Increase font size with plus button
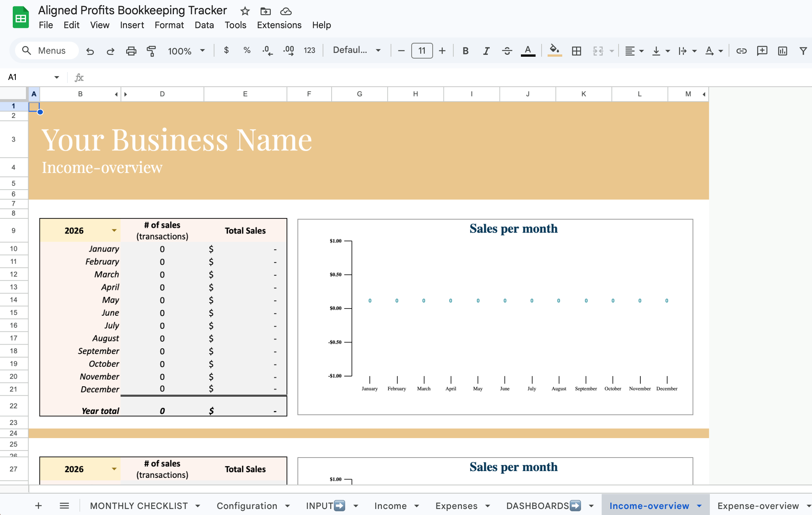 click(x=442, y=51)
